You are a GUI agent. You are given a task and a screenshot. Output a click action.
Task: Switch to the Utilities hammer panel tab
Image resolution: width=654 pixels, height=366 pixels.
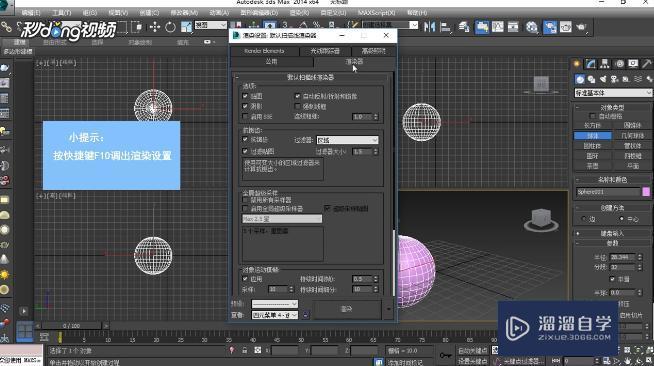(647, 64)
